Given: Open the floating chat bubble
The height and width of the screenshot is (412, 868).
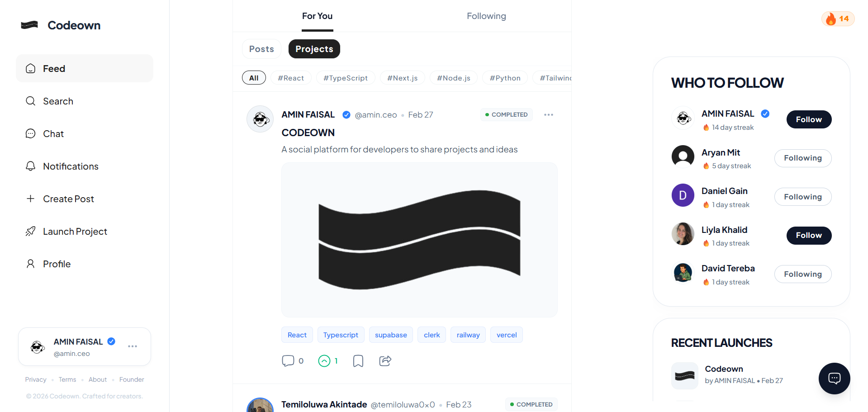Looking at the screenshot, I should [x=834, y=379].
